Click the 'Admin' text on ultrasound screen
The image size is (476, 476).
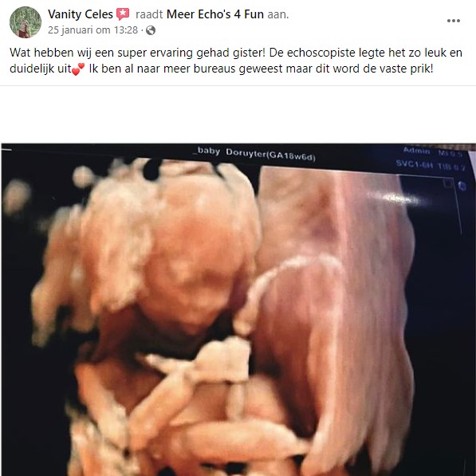[416, 151]
